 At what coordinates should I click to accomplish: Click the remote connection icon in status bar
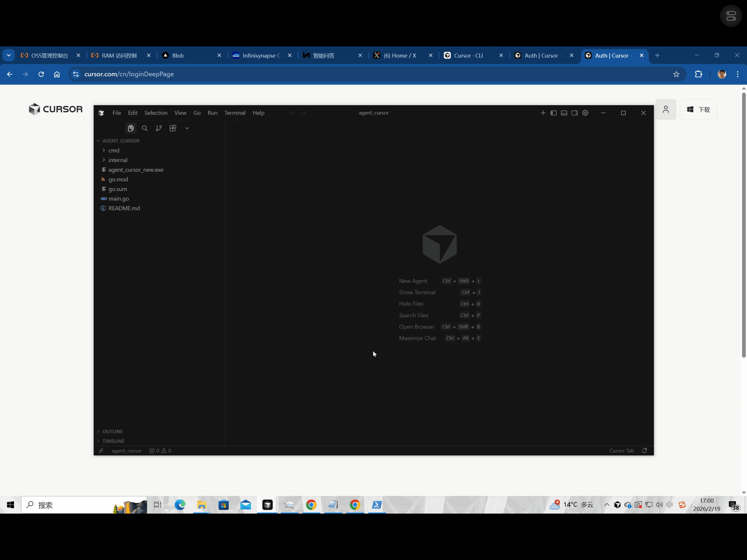pos(101,451)
